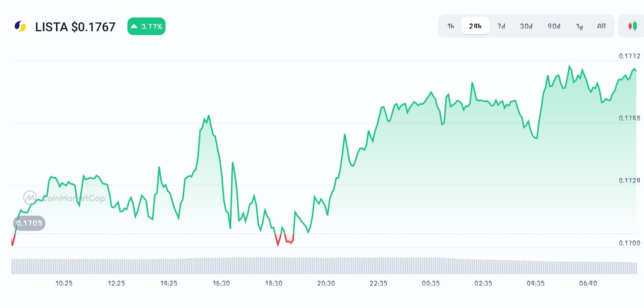Select the 1h time range tab
The image size is (644, 308).
(x=451, y=26)
